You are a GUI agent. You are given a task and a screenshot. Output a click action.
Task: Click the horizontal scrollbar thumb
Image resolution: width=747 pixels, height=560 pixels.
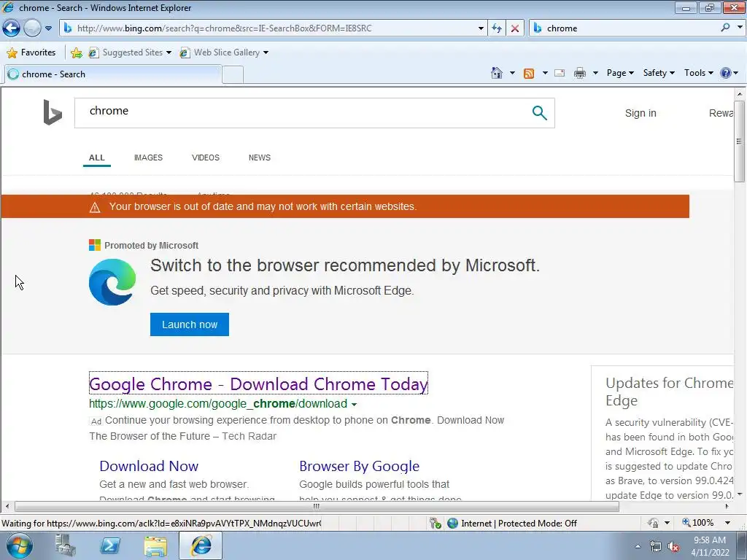coord(317,506)
